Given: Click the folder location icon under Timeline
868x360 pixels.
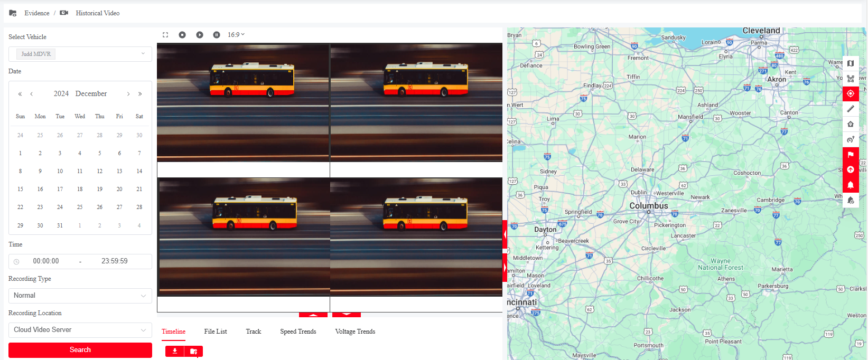Looking at the screenshot, I should pos(194,351).
